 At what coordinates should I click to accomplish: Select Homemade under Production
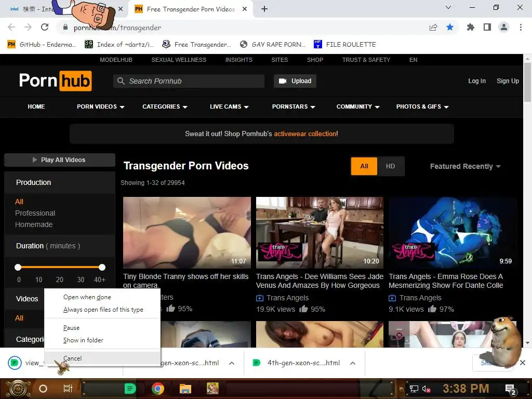click(34, 224)
